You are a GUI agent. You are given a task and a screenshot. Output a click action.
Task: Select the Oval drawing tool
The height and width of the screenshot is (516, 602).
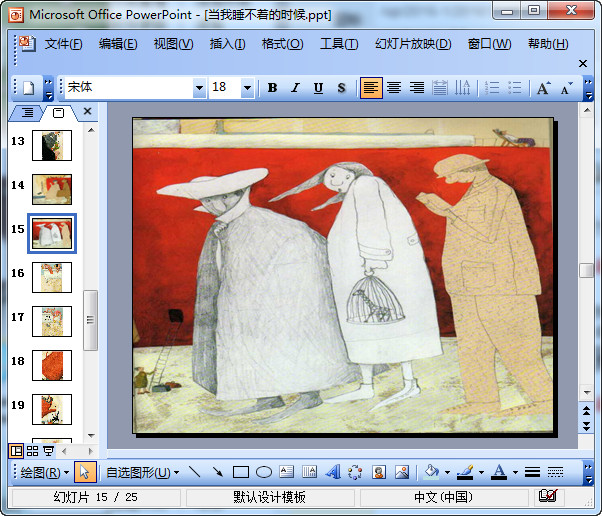click(x=264, y=472)
